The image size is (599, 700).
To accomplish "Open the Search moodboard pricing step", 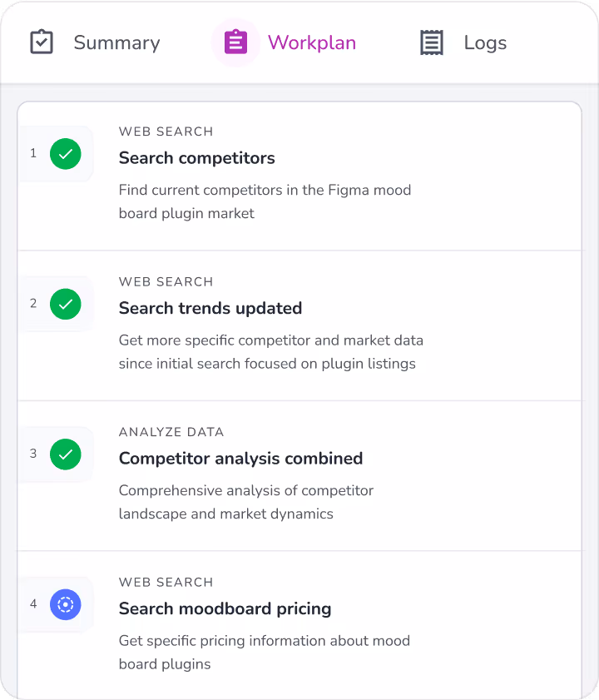I will tap(225, 609).
